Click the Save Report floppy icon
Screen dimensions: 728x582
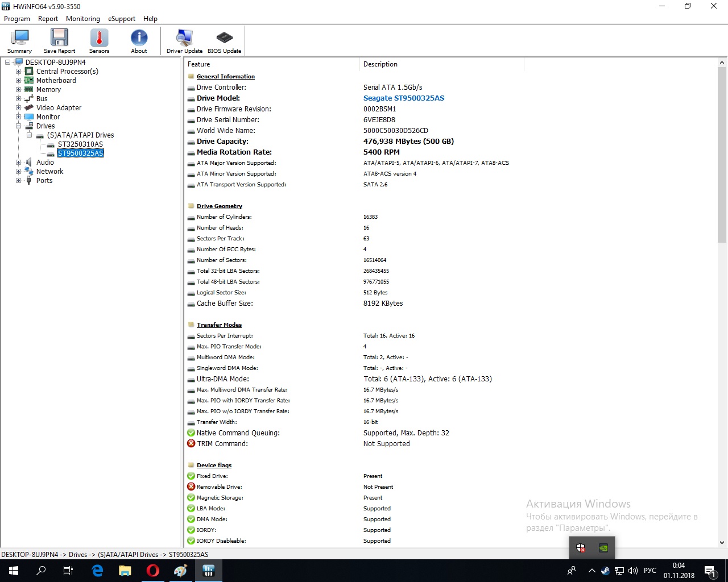point(59,41)
